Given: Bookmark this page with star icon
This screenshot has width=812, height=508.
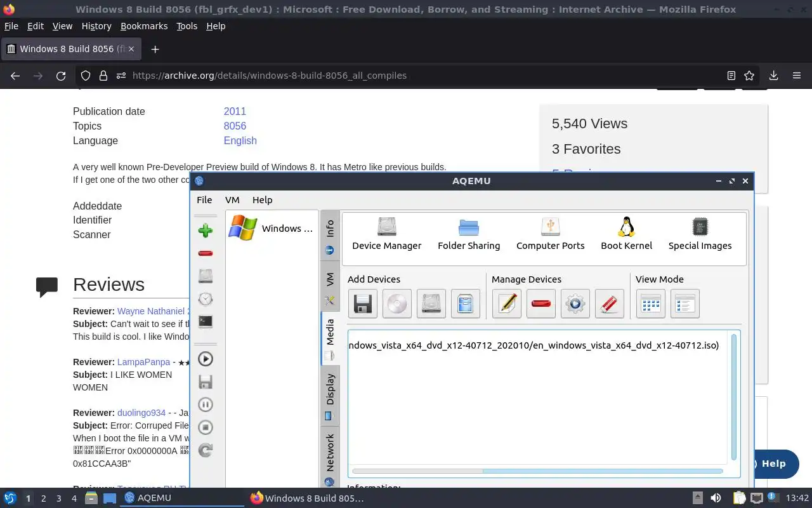Looking at the screenshot, I should pos(749,76).
